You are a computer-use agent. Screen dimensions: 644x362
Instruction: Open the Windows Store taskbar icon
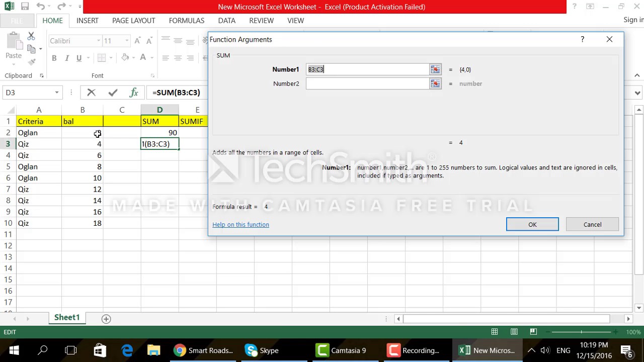pos(100,350)
